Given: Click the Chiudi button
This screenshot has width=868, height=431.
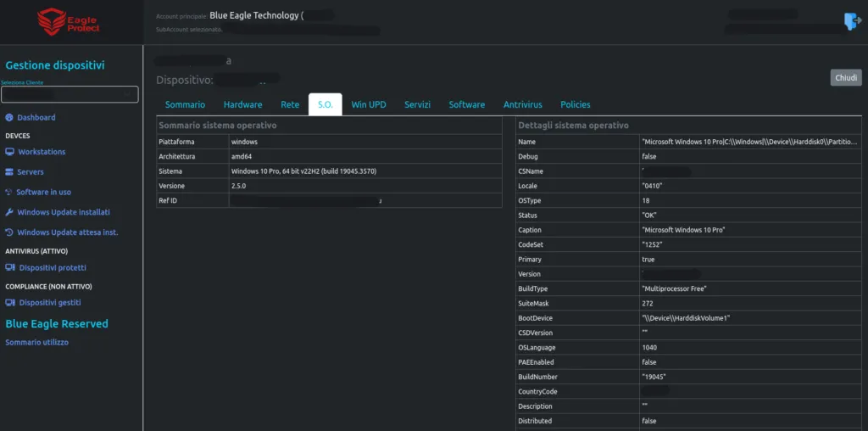Looking at the screenshot, I should click(846, 77).
